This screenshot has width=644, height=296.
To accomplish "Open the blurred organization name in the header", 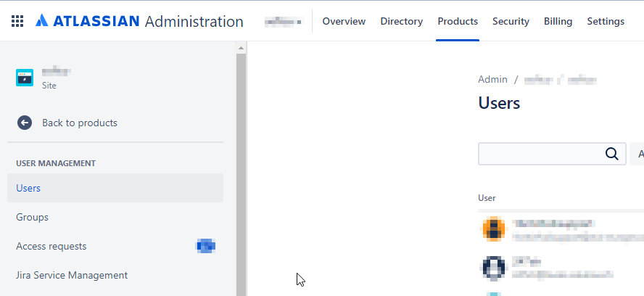I will [x=284, y=21].
